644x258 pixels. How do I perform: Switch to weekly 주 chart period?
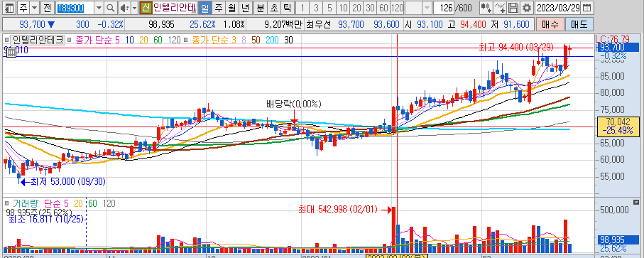click(219, 7)
